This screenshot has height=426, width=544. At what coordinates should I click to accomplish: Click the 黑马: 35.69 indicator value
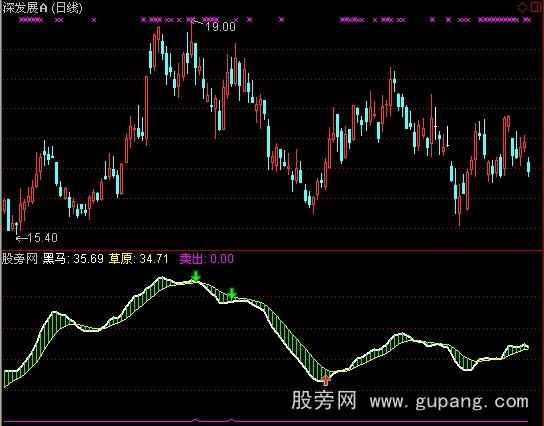click(73, 259)
